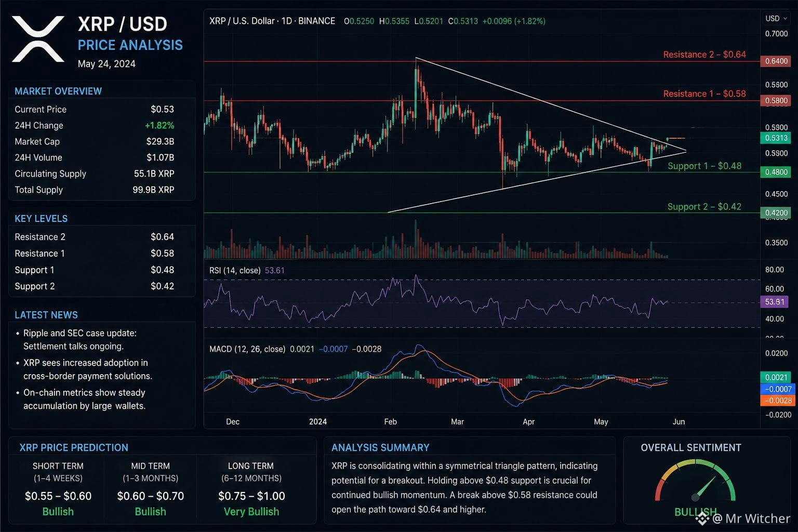Image resolution: width=798 pixels, height=532 pixels.
Task: Click the 'KEY LEVELS' section heading
Action: 41,219
